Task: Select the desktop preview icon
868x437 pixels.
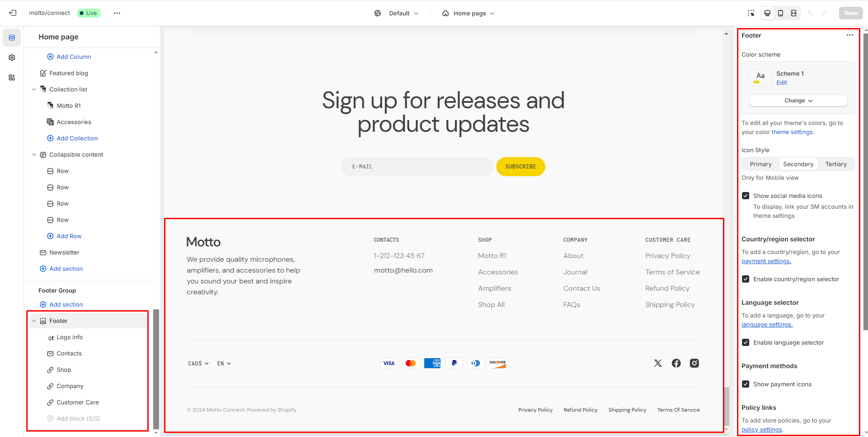Action: [767, 13]
